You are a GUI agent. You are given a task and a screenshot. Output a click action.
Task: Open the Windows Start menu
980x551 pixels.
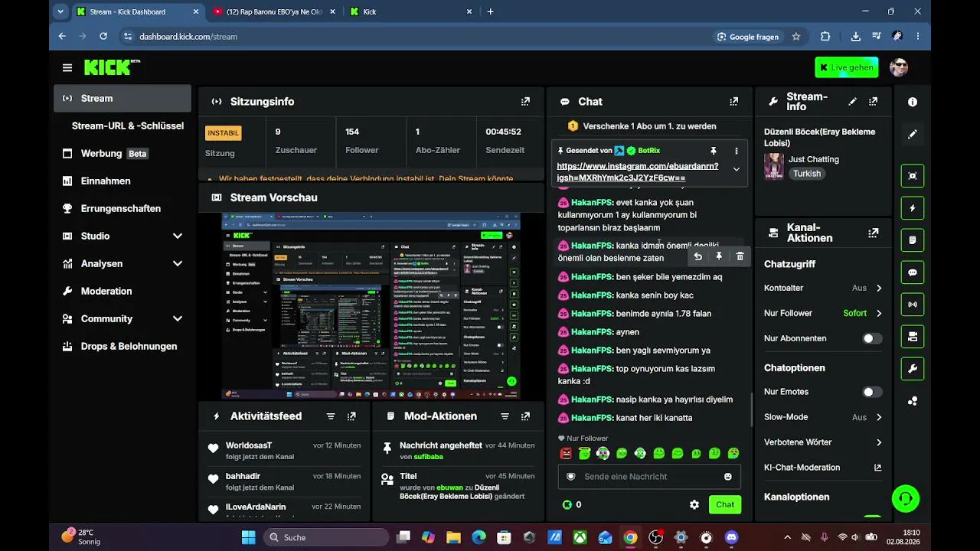248,537
